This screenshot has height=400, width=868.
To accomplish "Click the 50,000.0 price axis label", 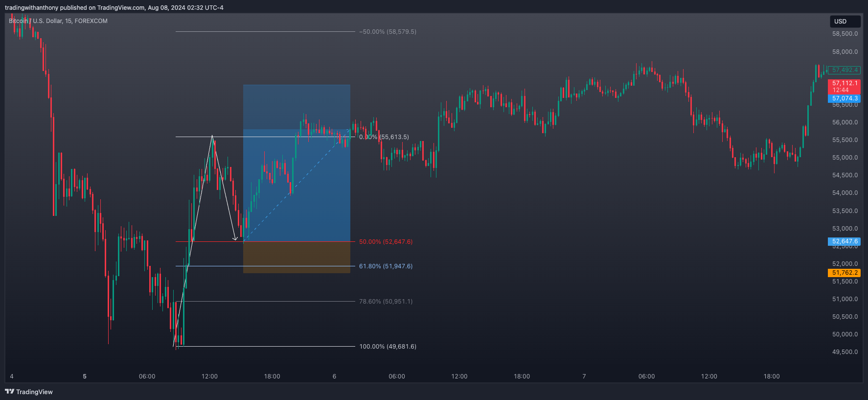I will [845, 334].
